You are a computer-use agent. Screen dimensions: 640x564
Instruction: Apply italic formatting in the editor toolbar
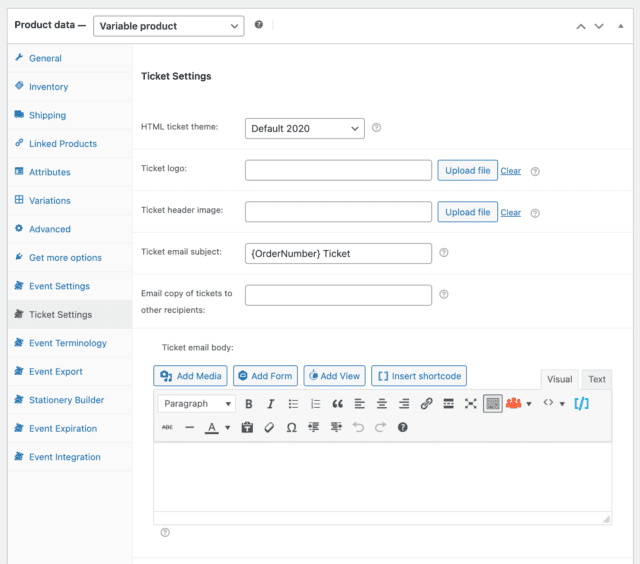point(270,404)
